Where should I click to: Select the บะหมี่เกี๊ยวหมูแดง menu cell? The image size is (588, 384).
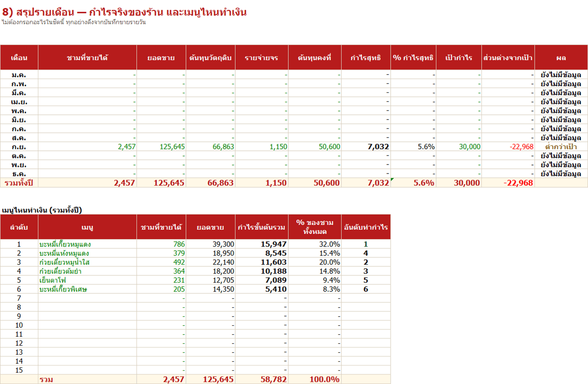(x=88, y=245)
